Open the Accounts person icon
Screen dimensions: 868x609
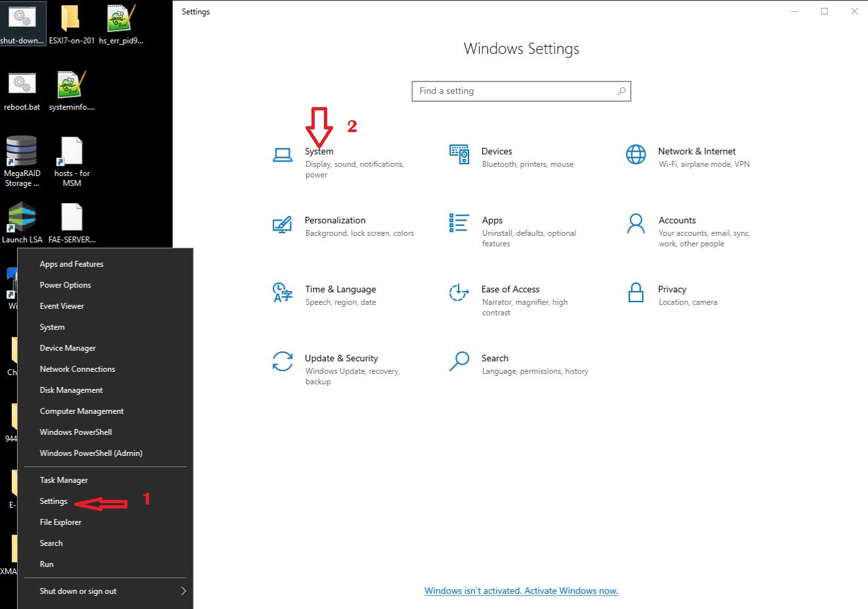coord(636,223)
